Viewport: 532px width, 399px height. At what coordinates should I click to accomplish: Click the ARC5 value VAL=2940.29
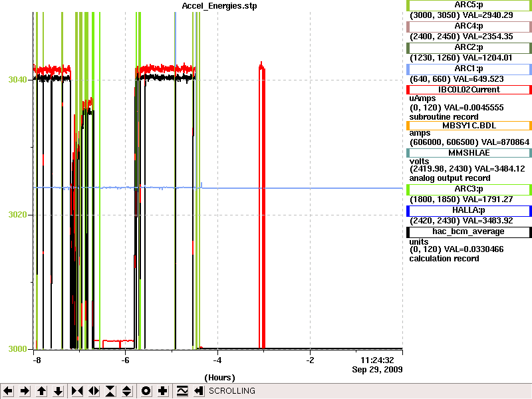488,15
